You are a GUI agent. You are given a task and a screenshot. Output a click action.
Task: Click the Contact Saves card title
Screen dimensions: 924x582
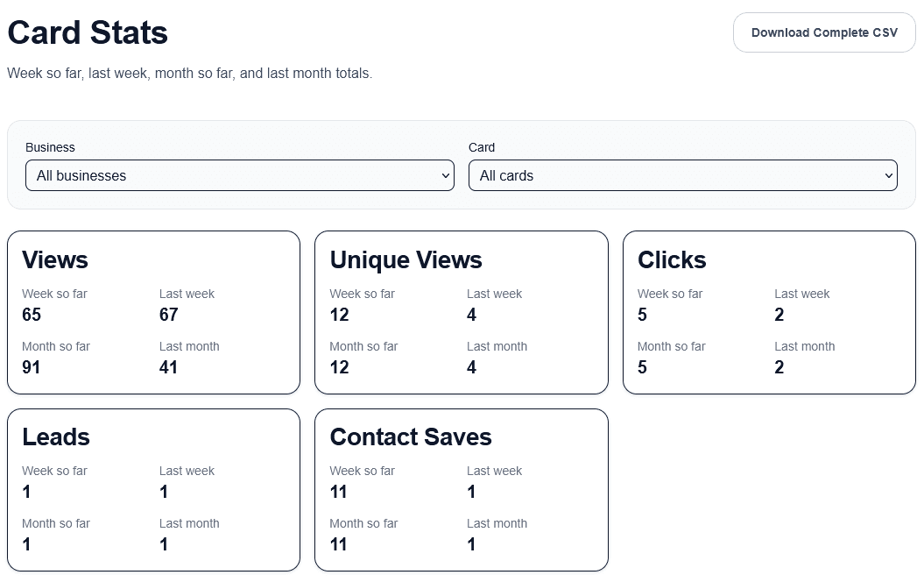click(x=411, y=437)
